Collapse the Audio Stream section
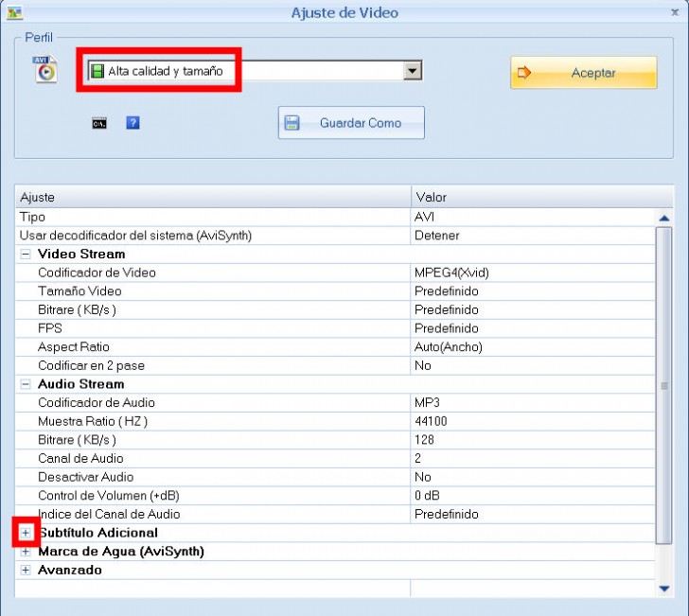Image resolution: width=689 pixels, height=616 pixels. (x=26, y=384)
